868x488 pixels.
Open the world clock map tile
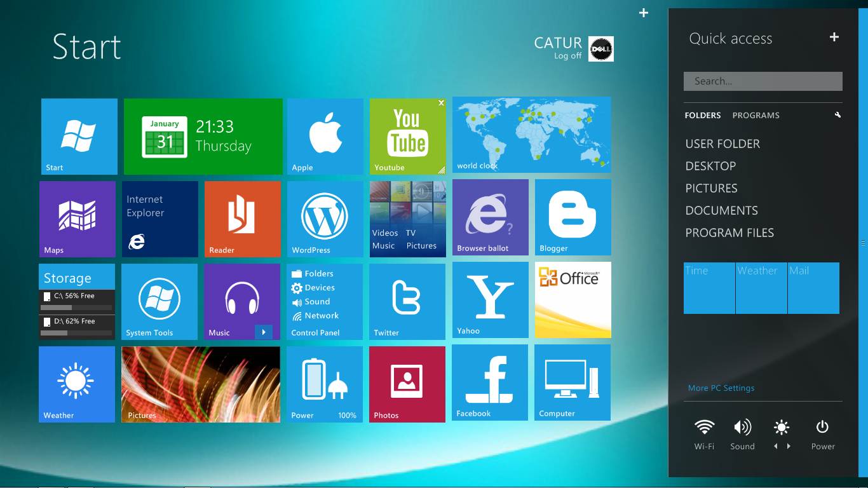(x=532, y=135)
